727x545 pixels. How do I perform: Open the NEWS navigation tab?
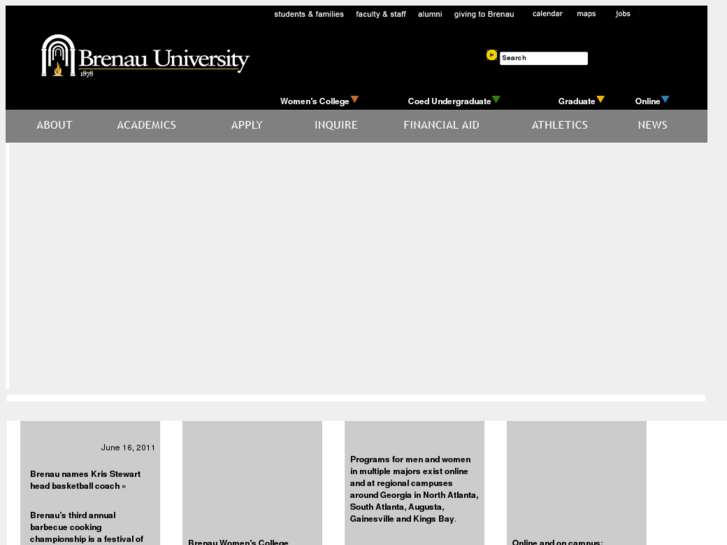652,125
